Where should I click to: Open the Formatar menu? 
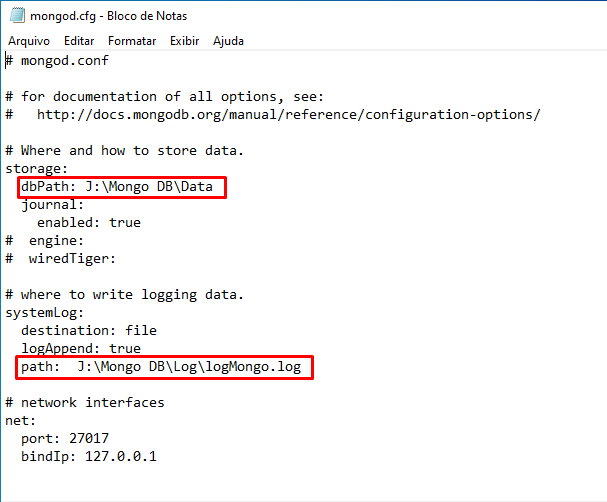coord(132,41)
